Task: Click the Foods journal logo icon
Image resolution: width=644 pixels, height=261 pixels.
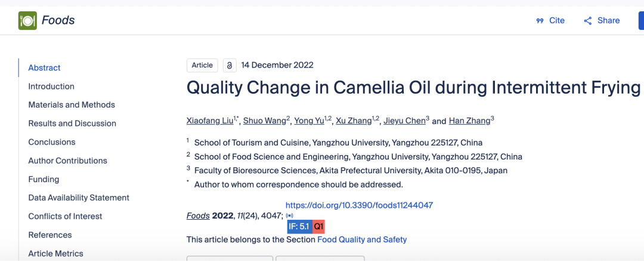Action: point(27,20)
